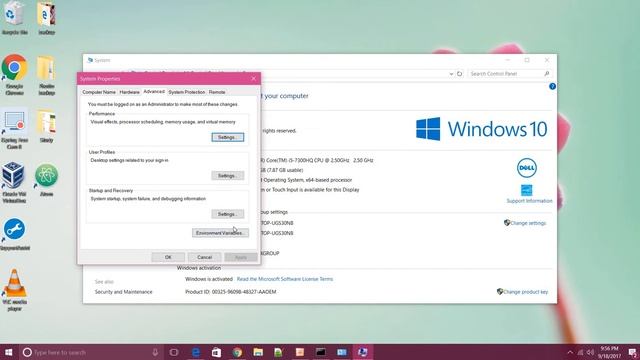Image resolution: width=640 pixels, height=360 pixels.
Task: Open the blue wrench SupportAssist icon
Action: point(15,234)
